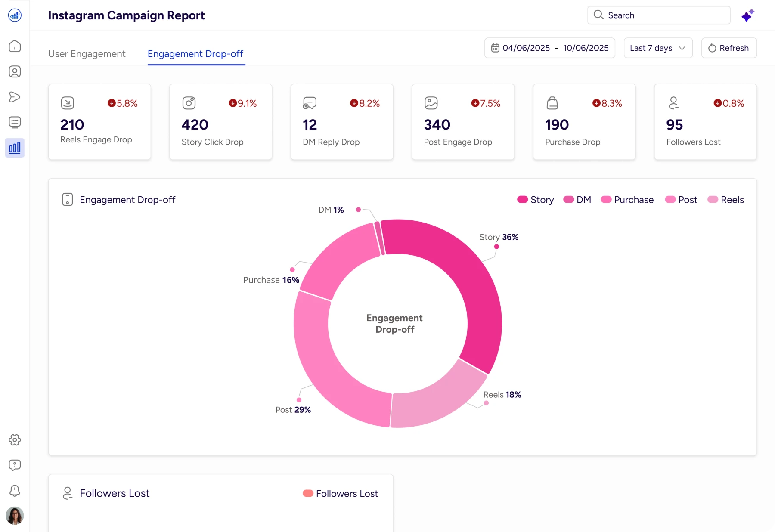
Task: Open the date range picker
Action: [550, 48]
